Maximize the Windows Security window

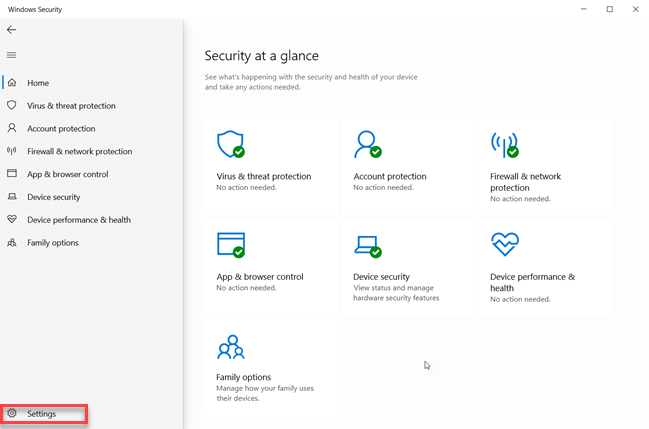[610, 9]
